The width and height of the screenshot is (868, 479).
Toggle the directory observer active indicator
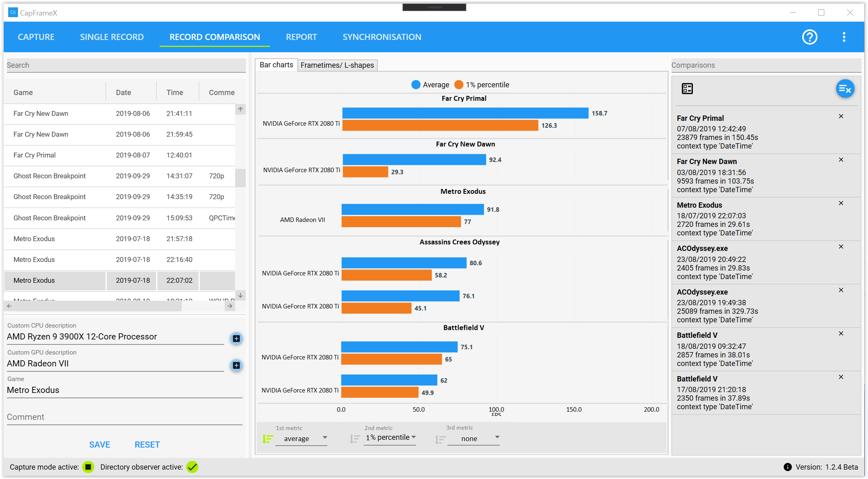pos(192,467)
